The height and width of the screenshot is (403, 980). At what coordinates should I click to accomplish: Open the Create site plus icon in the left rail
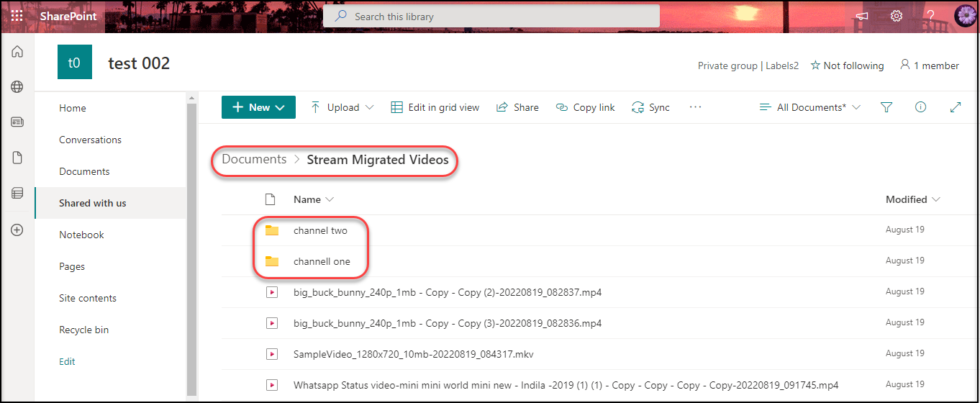click(17, 230)
